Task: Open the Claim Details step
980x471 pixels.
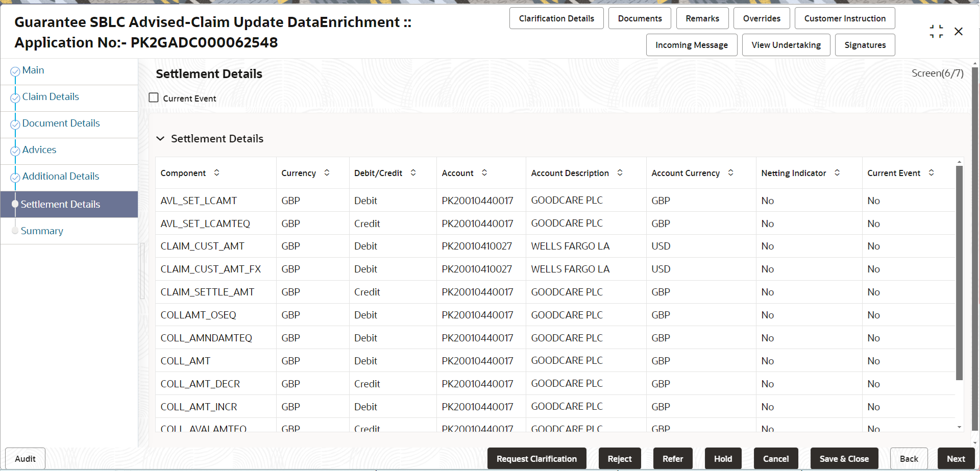Action: click(51, 97)
